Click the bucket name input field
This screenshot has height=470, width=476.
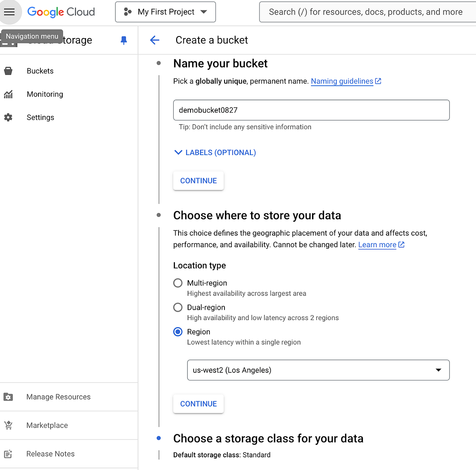311,110
